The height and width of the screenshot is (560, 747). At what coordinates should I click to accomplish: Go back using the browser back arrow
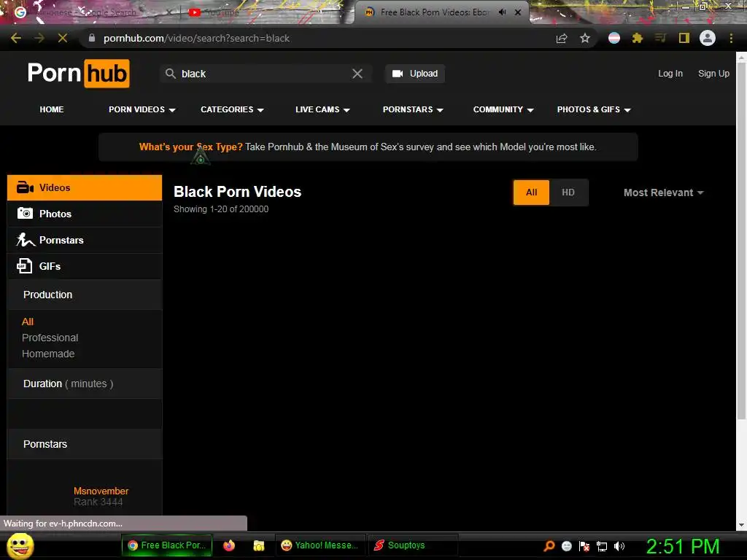[16, 38]
